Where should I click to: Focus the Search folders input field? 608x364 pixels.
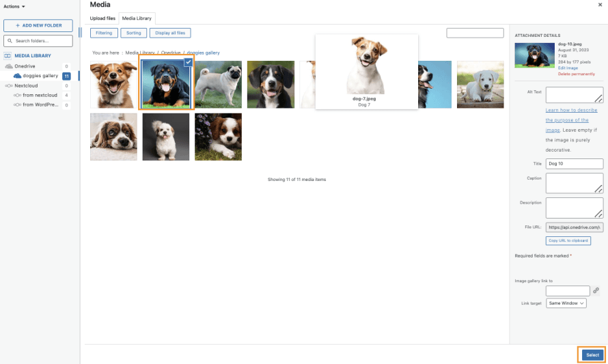(38, 41)
